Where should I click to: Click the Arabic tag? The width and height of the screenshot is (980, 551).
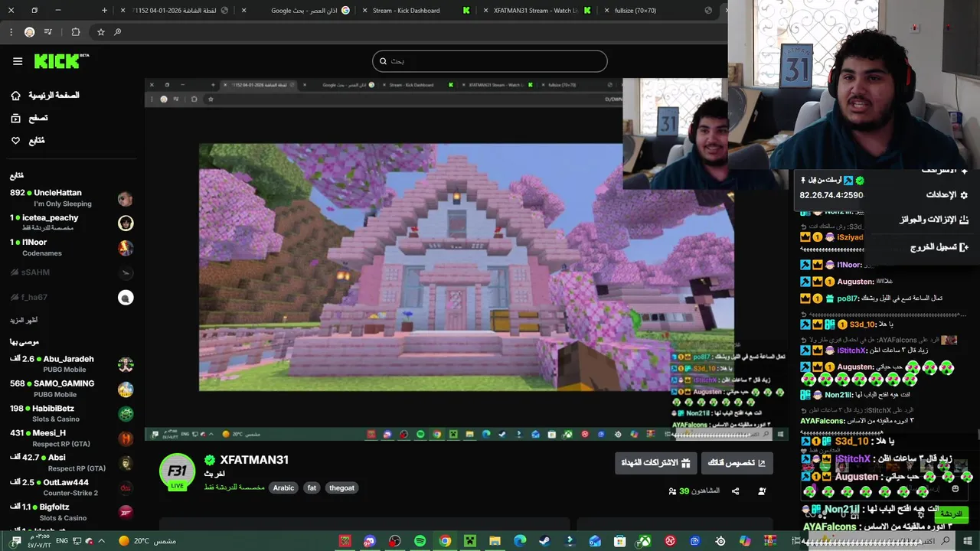[283, 487]
